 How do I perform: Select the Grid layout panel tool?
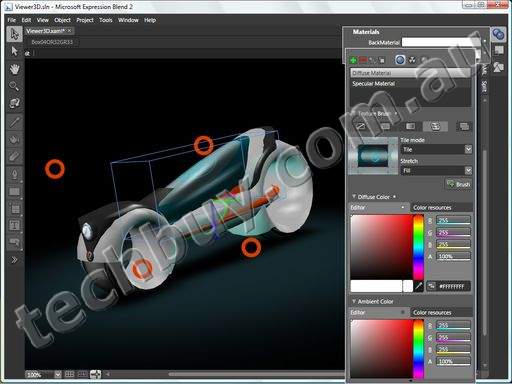pos(14,209)
